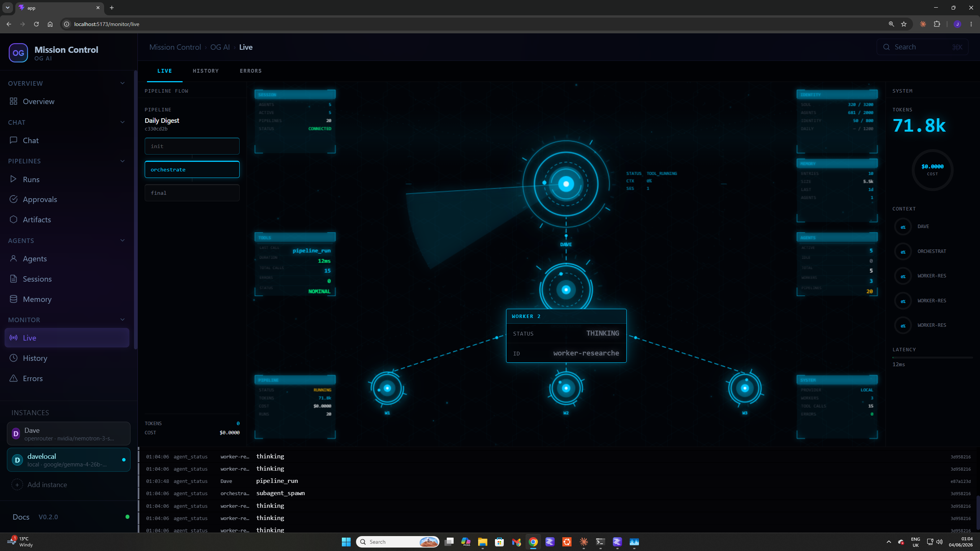Open the Windows Start menu
The height and width of the screenshot is (551, 980).
pyautogui.click(x=346, y=542)
